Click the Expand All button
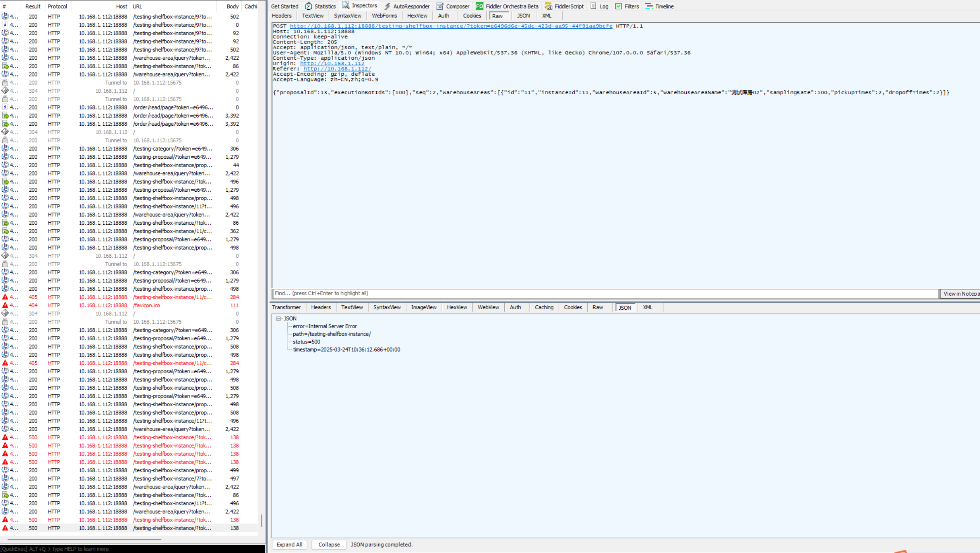 coord(289,544)
